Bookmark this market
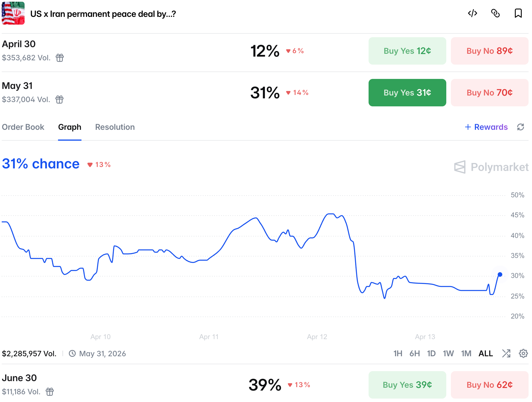The height and width of the screenshot is (402, 532). click(518, 13)
